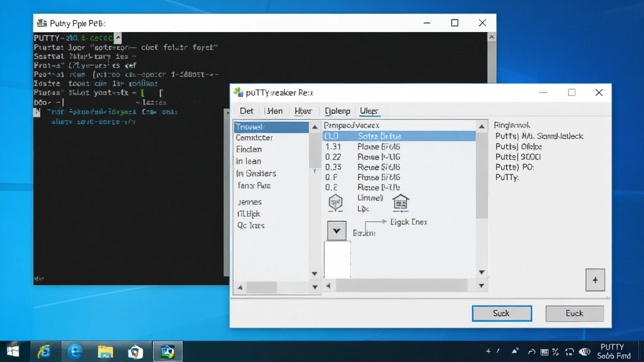644x362 pixels.
Task: Select the Uleg tab
Action: 369,111
